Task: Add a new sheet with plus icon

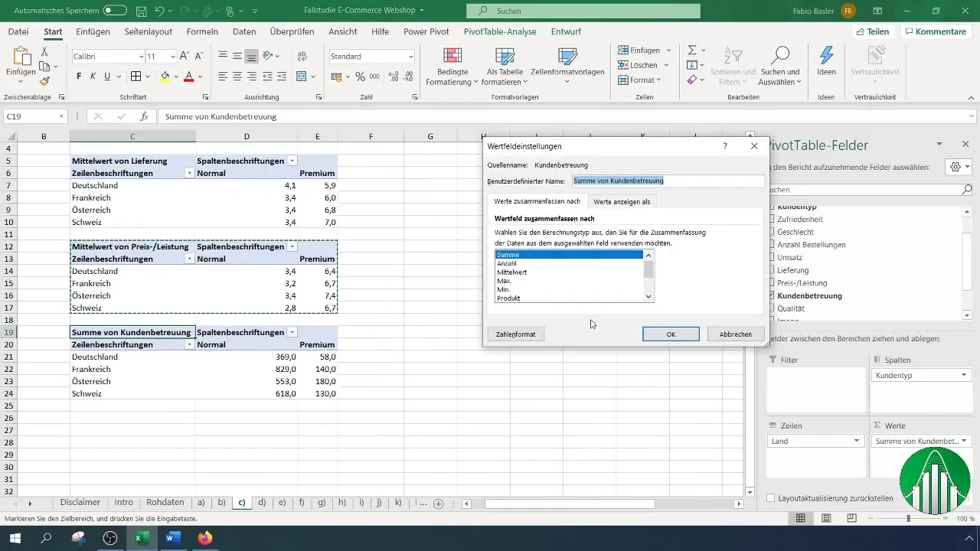Action: [x=439, y=504]
